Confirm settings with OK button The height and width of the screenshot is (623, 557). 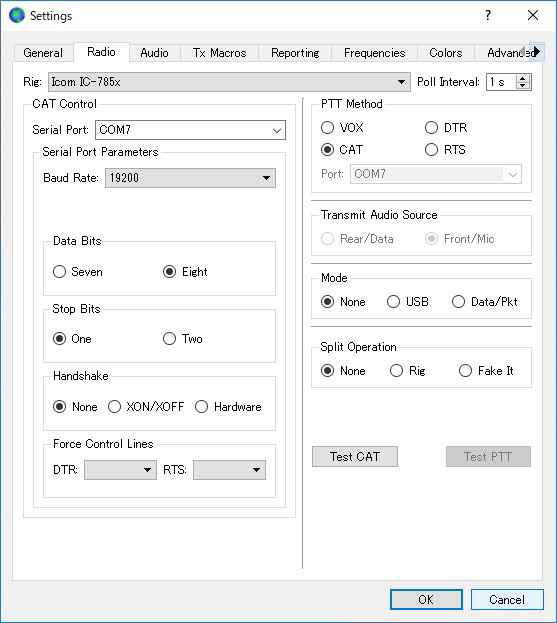(x=426, y=599)
